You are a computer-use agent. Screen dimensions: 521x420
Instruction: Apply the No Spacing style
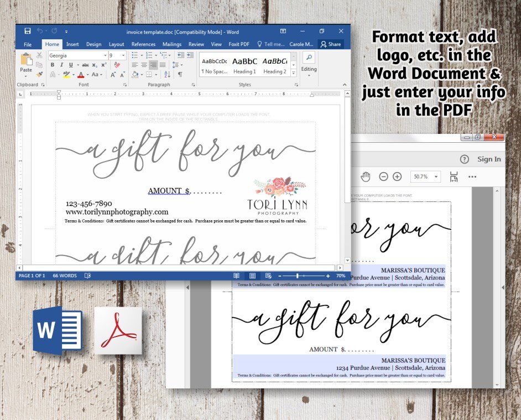click(x=214, y=66)
